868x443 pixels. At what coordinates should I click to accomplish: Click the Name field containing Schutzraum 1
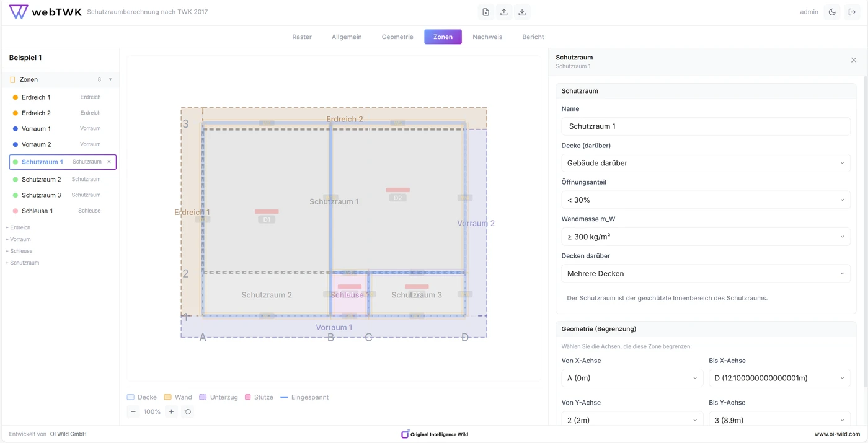point(706,126)
